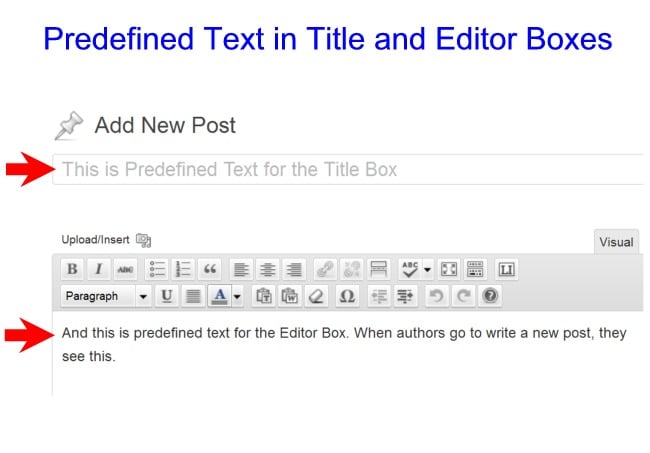Center align the text
Screen dimensions: 650x453
click(267, 269)
